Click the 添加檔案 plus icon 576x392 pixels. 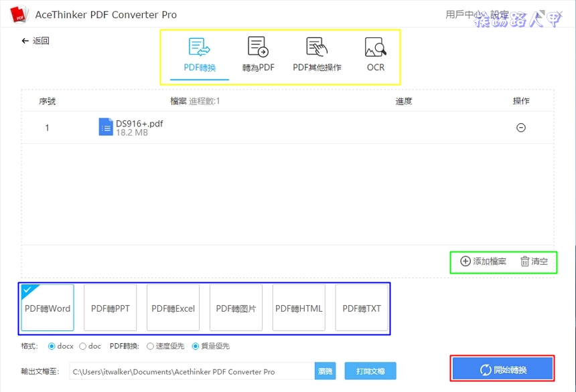click(x=465, y=261)
